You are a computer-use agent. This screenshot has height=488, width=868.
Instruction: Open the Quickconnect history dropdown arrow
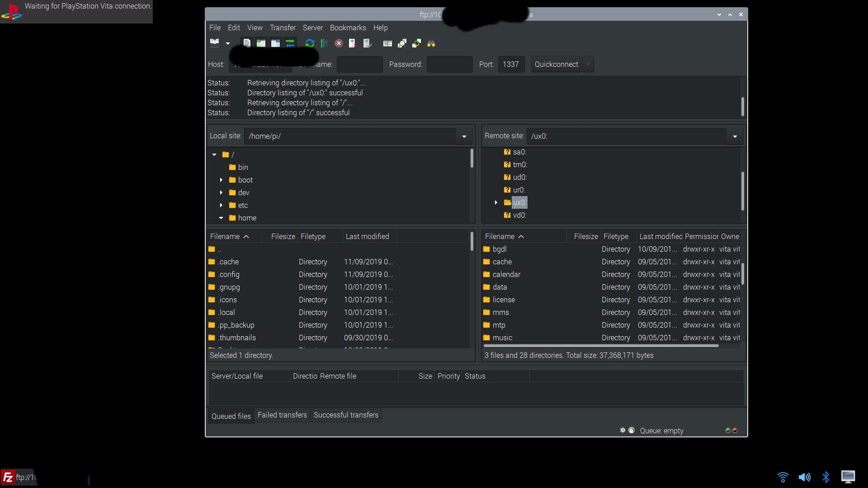(x=588, y=64)
